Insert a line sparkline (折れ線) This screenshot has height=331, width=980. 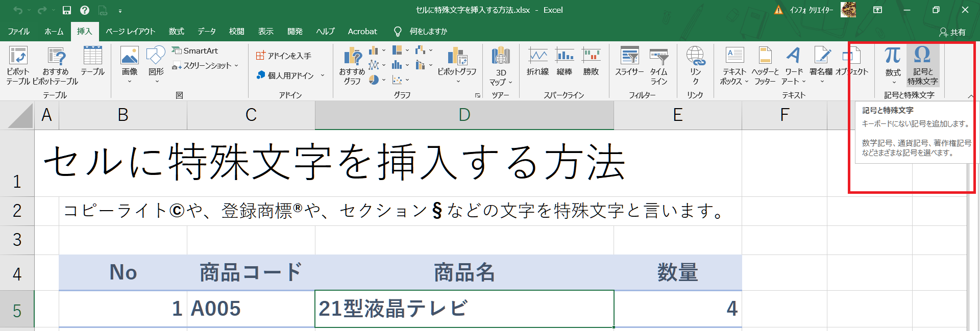(x=537, y=57)
